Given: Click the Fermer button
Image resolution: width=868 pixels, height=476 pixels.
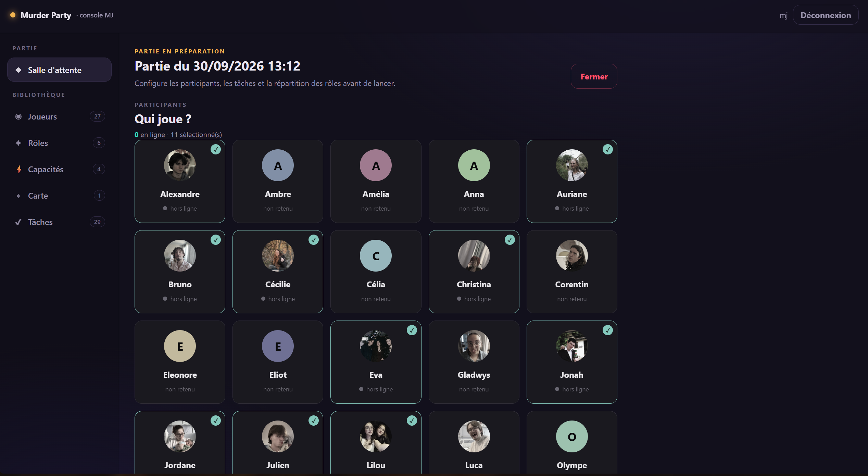Looking at the screenshot, I should click(594, 76).
